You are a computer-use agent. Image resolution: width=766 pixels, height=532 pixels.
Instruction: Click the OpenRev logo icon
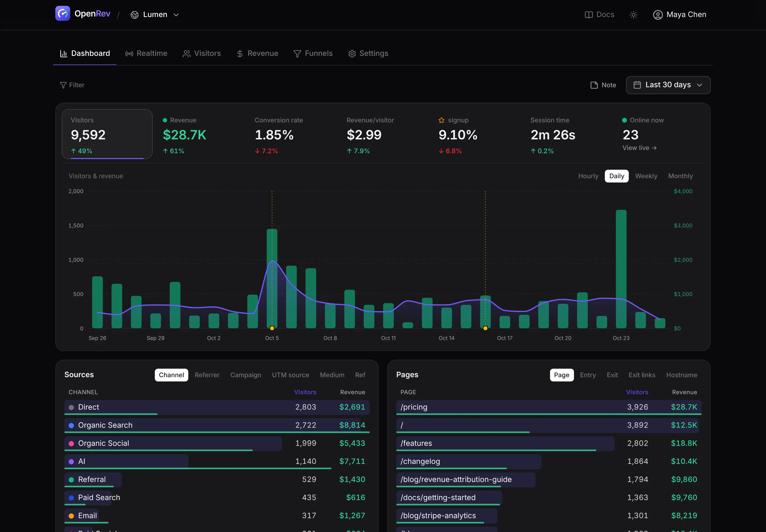(x=63, y=13)
